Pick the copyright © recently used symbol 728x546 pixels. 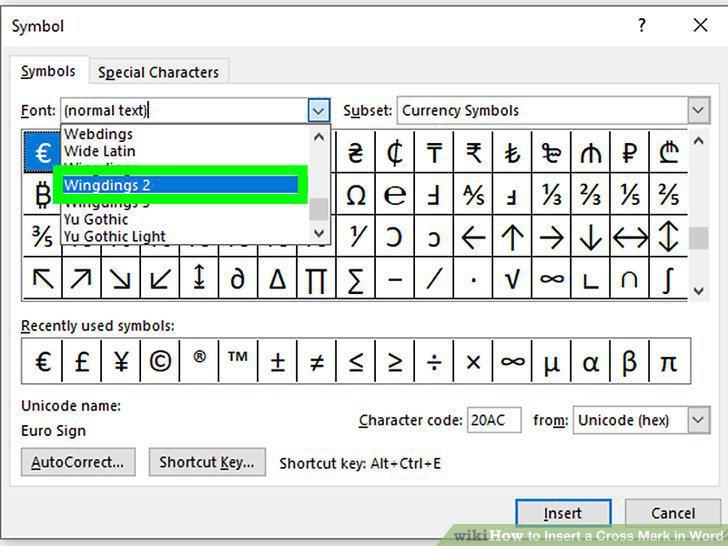click(x=160, y=361)
